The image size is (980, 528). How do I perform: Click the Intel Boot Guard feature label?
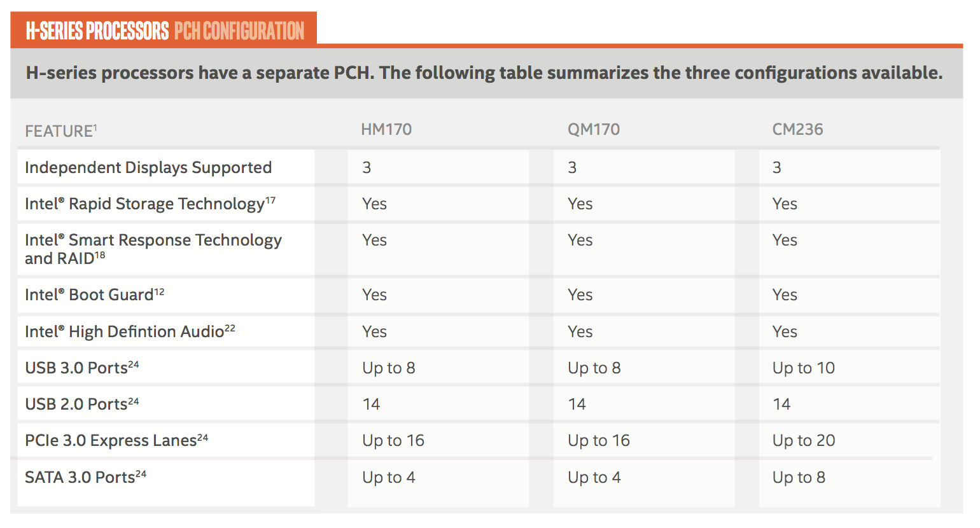94,295
